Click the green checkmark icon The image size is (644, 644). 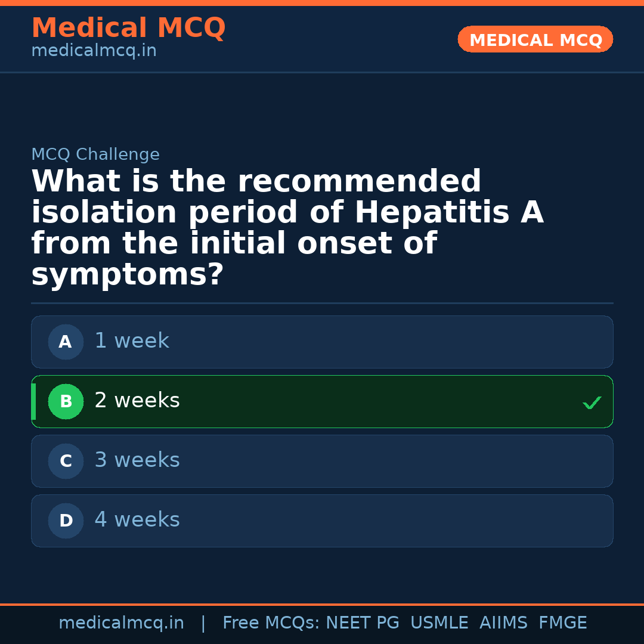point(592,403)
